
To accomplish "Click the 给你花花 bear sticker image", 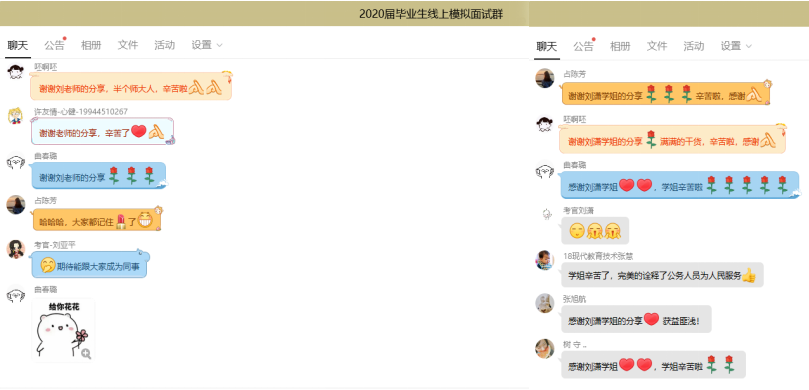I will coord(63,330).
